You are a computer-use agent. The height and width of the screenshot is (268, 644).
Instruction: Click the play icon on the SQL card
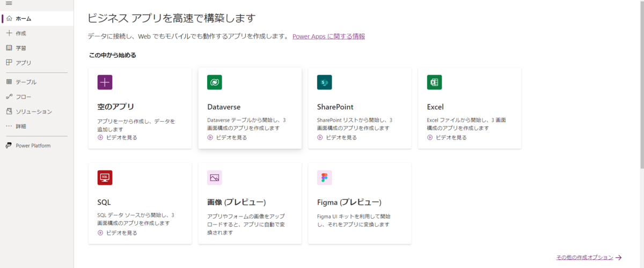coord(100,233)
